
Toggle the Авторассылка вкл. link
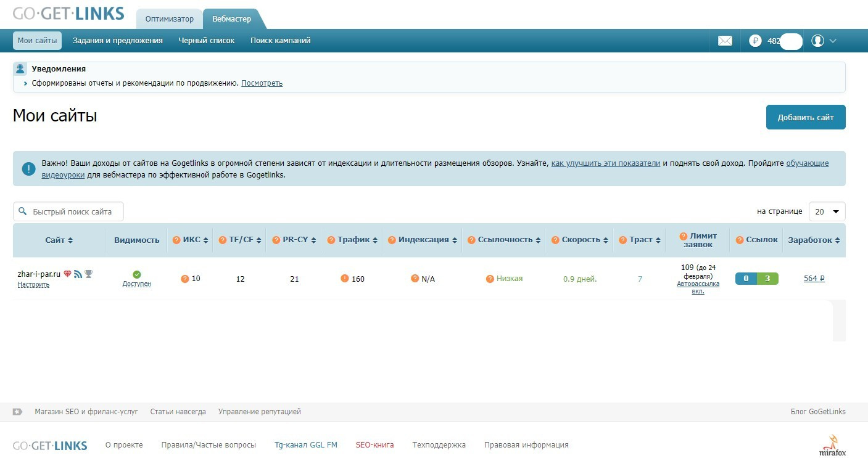[x=698, y=288]
